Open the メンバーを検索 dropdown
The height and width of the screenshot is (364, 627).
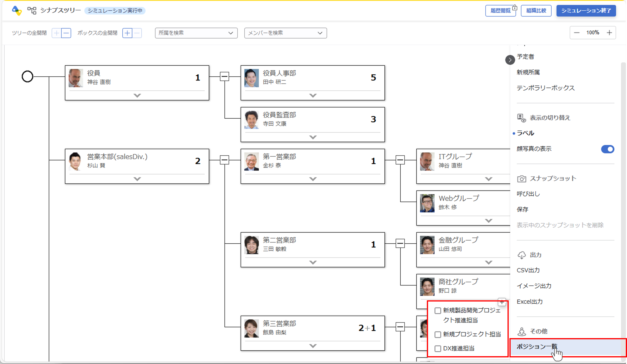pos(285,33)
